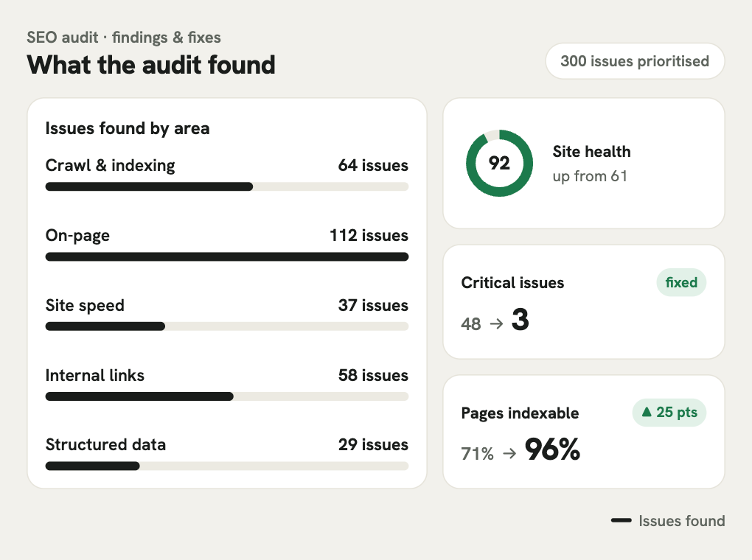
Task: Click the Issues found legend marker
Action: [621, 520]
